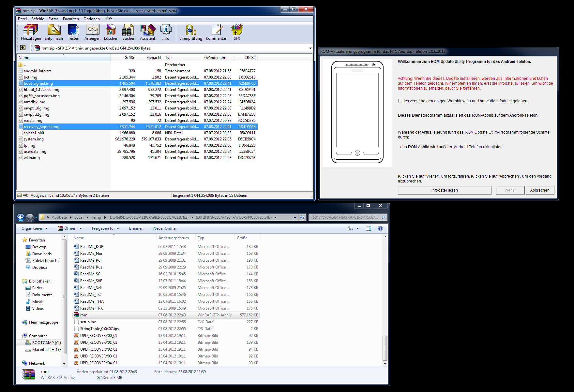574x392 pixels.
Task: Select Dropbox in Explorer favorites
Action: pyautogui.click(x=39, y=268)
